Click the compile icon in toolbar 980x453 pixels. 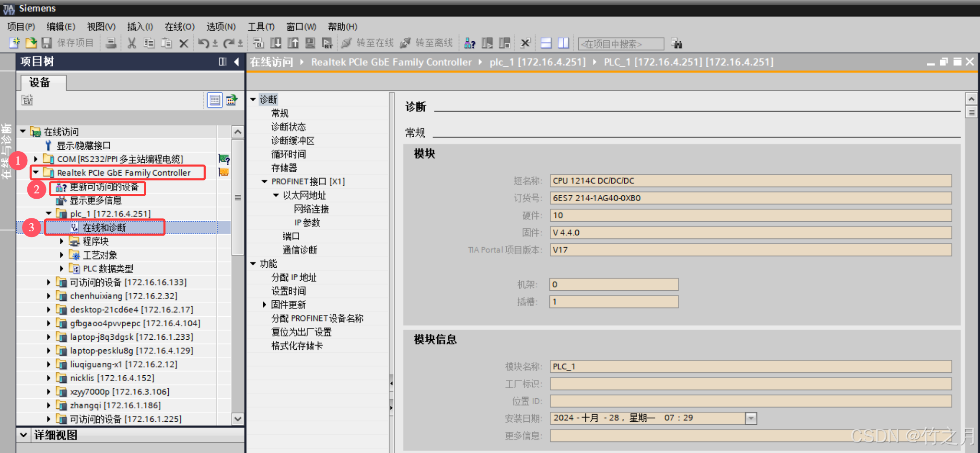[x=258, y=43]
